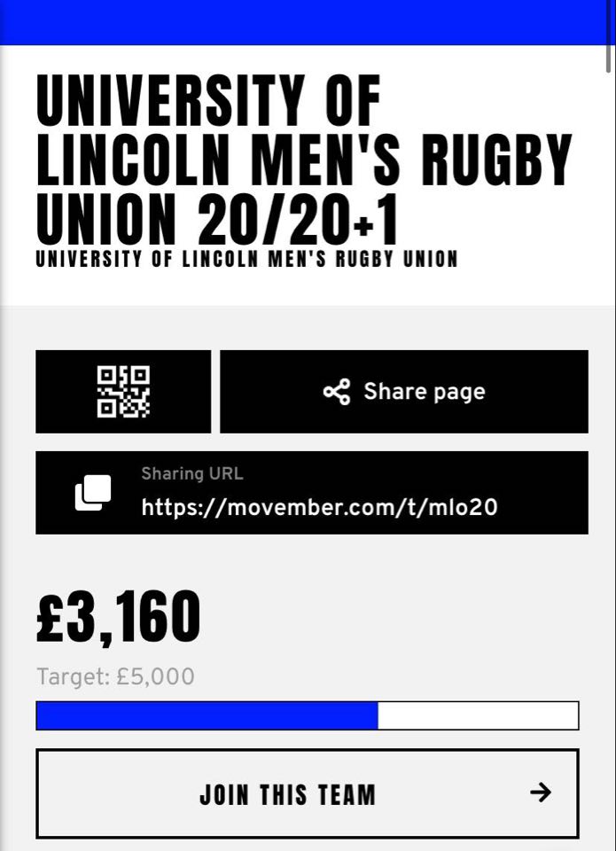Click the Share page button

(404, 391)
